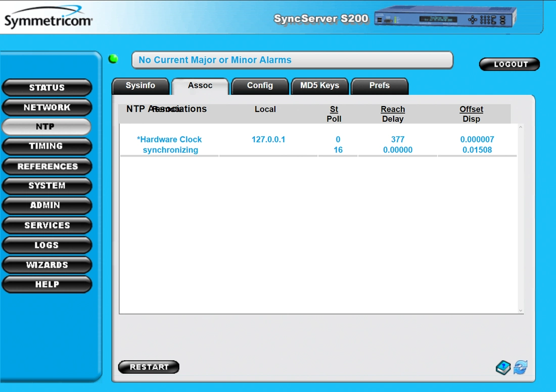Click the offset value 0.000007
The height and width of the screenshot is (392, 556).
coord(477,139)
